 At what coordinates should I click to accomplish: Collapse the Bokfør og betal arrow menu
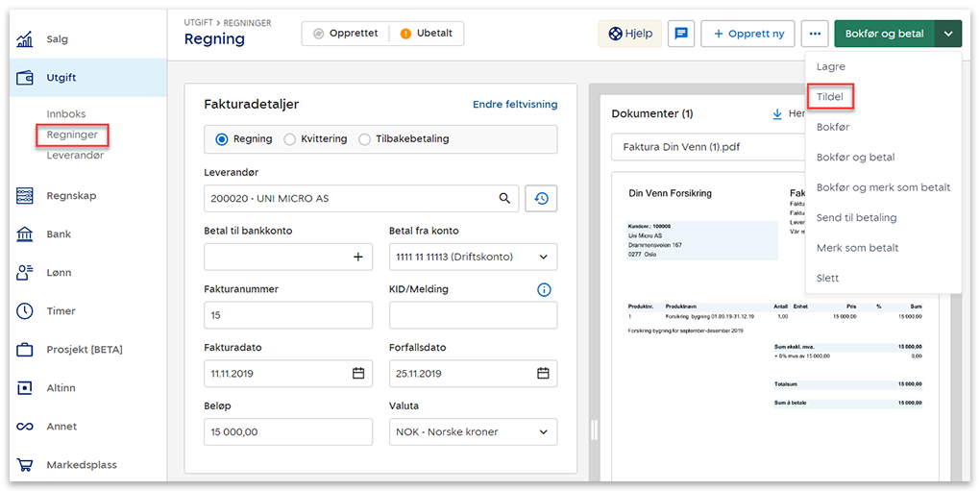click(x=948, y=34)
